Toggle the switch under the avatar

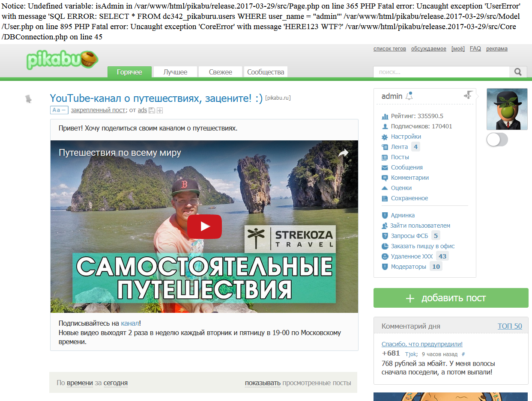coord(497,140)
